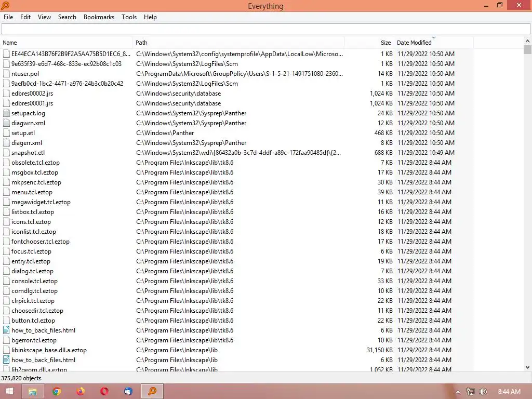Click Everything search icon in taskbar

(x=152, y=391)
